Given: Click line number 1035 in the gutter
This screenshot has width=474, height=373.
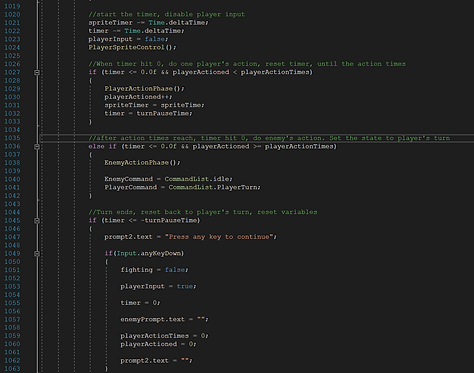Looking at the screenshot, I should pos(12,138).
